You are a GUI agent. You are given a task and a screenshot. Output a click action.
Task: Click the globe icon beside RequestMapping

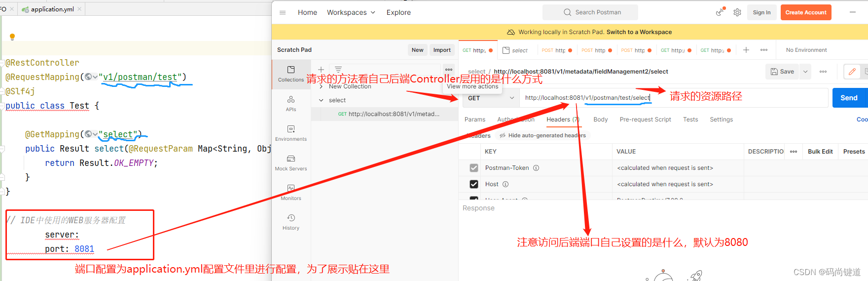coord(88,77)
